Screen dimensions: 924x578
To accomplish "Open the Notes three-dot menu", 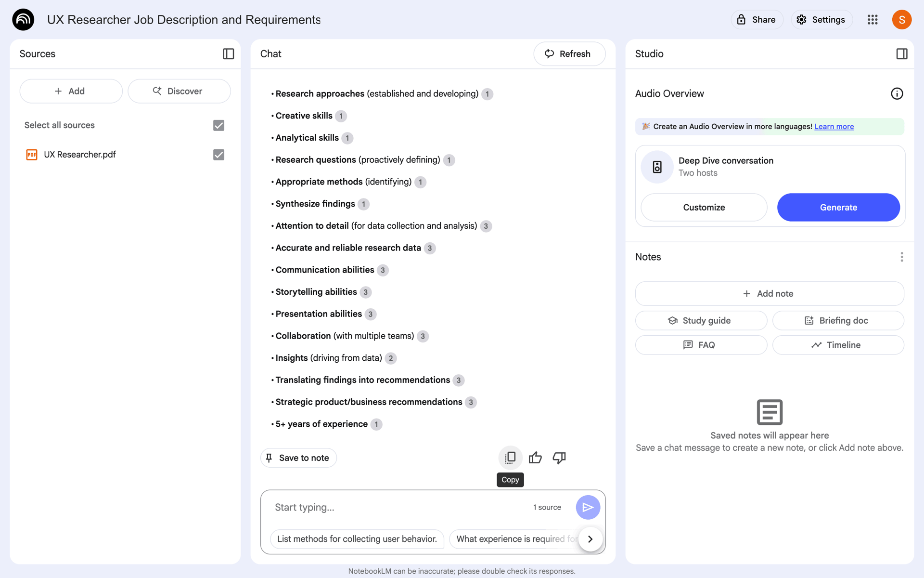I will click(x=902, y=257).
